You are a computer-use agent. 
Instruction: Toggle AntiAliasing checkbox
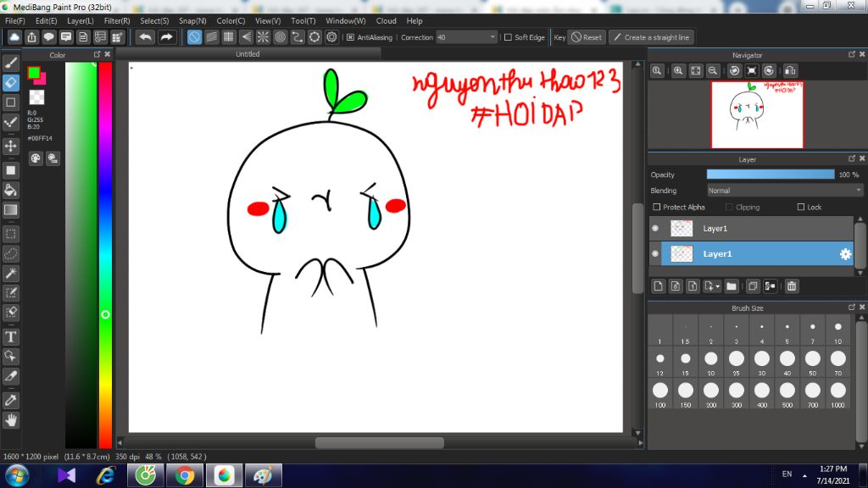coord(350,37)
